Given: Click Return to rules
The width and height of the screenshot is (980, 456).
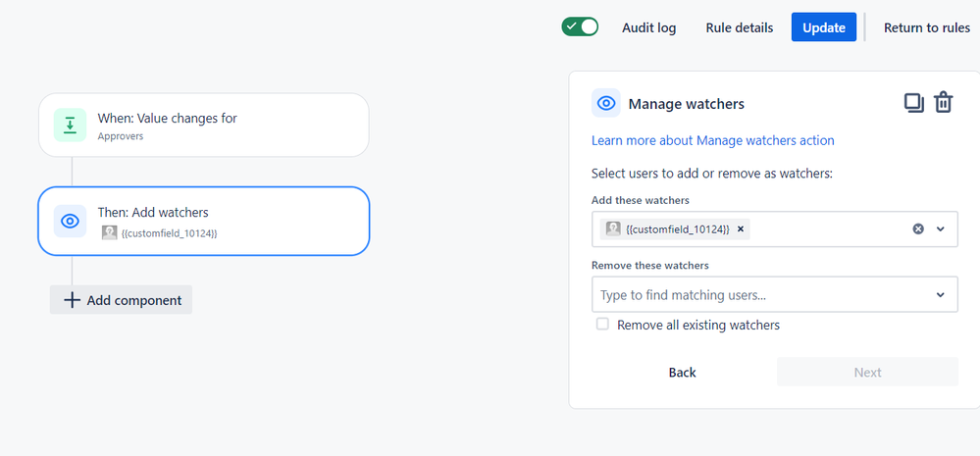Looking at the screenshot, I should pyautogui.click(x=927, y=28).
